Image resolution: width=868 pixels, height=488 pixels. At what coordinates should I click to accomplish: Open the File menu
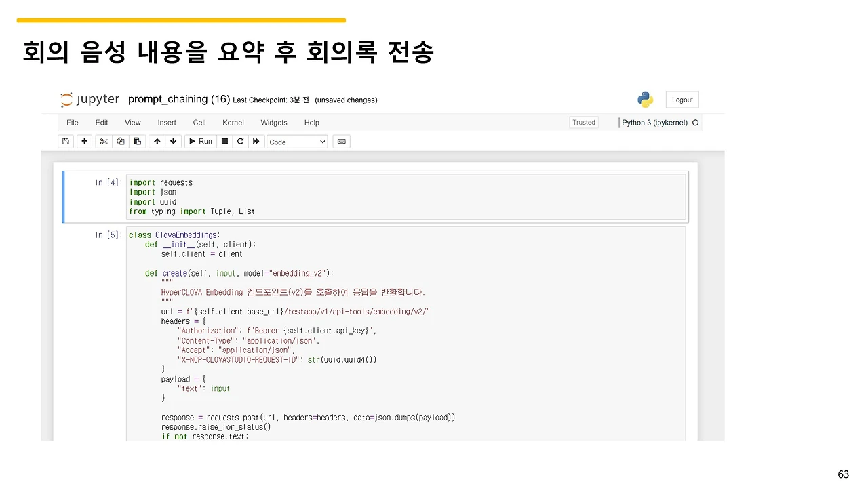coord(72,123)
